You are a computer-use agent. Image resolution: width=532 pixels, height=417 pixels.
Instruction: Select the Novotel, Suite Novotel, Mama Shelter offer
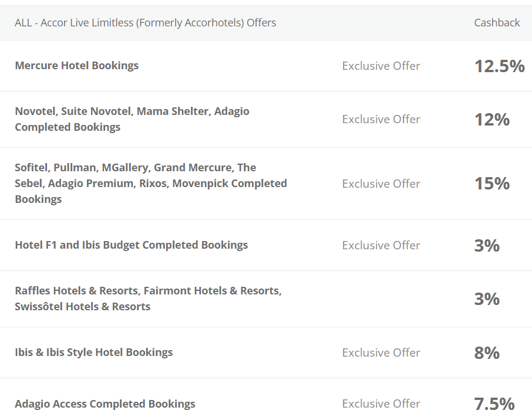click(x=132, y=119)
